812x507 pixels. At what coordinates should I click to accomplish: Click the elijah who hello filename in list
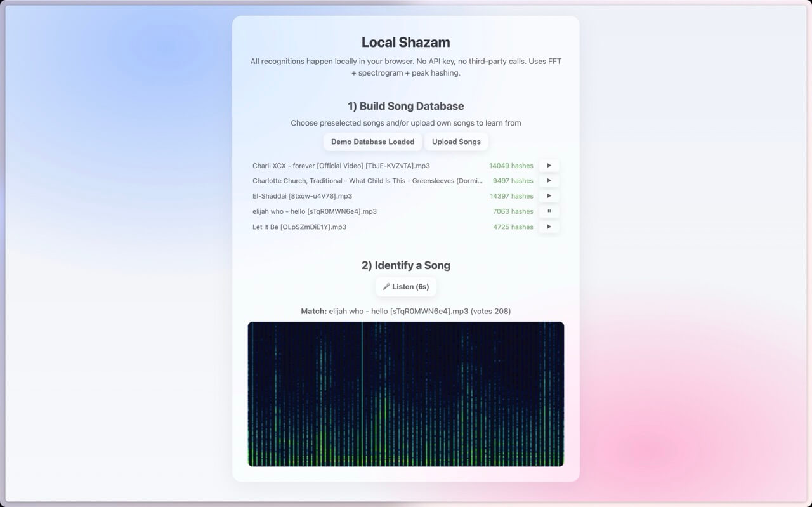(x=314, y=211)
